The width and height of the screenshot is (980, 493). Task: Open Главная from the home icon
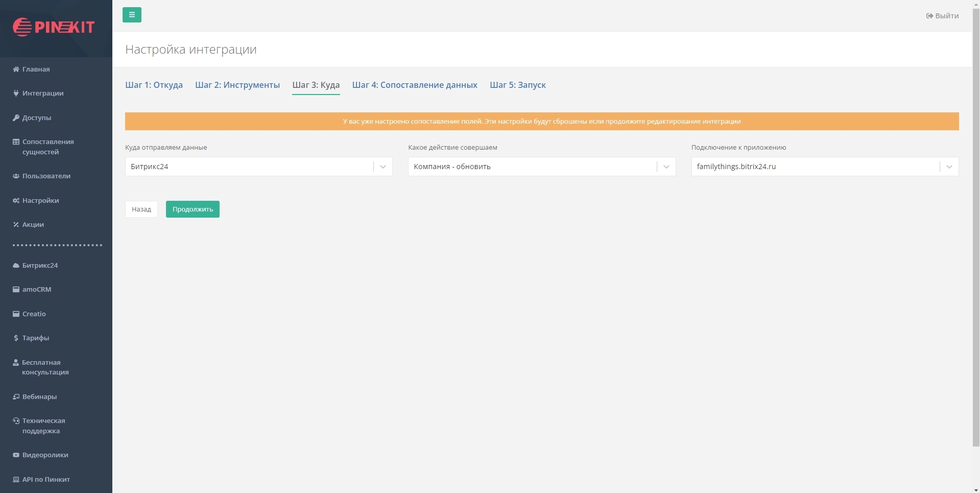(x=32, y=69)
